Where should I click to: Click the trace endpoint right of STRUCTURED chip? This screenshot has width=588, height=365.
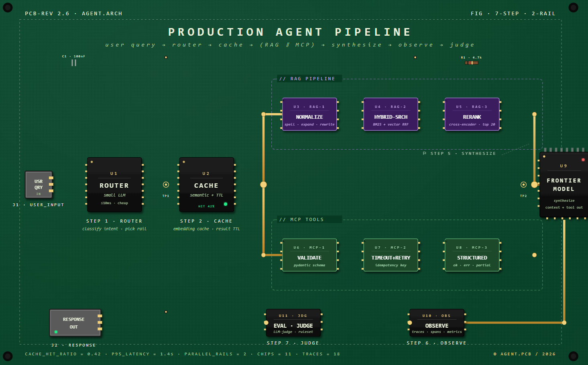click(x=534, y=255)
